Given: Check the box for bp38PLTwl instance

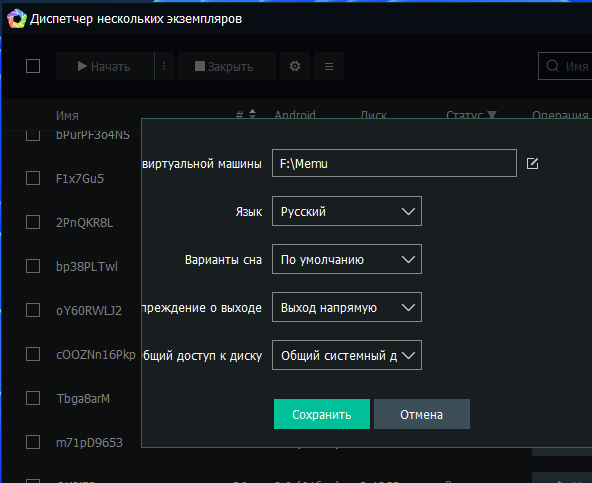Looking at the screenshot, I should coord(33,266).
